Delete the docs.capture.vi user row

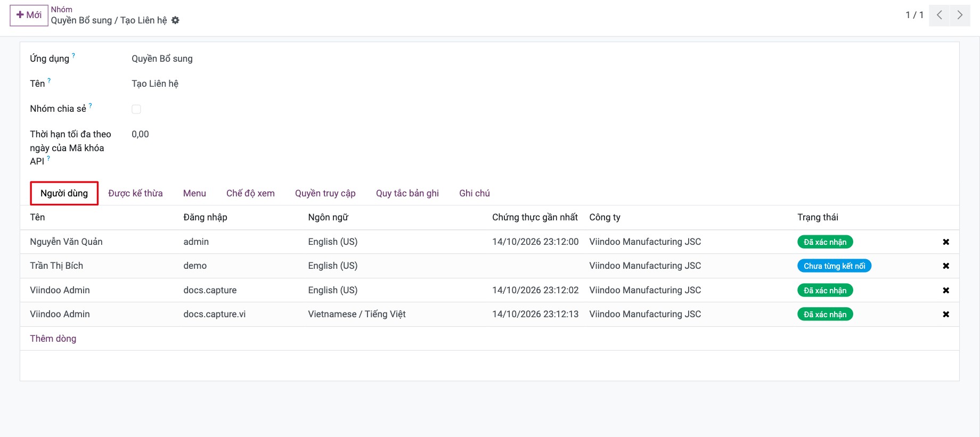pyautogui.click(x=946, y=314)
